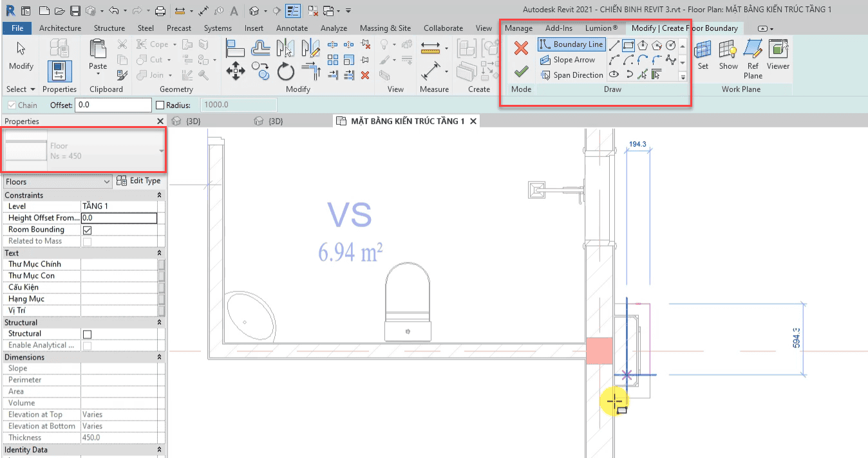Collapse the Text properties section
The width and height of the screenshot is (868, 458).
(160, 253)
